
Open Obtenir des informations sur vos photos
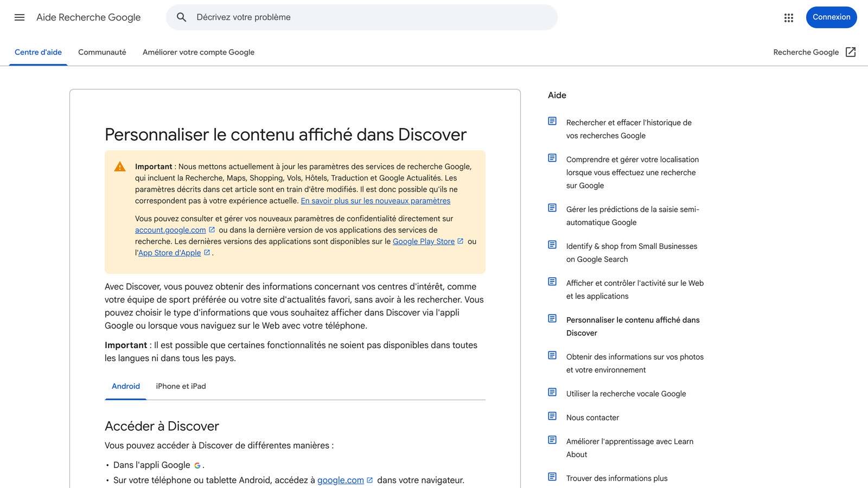635,363
